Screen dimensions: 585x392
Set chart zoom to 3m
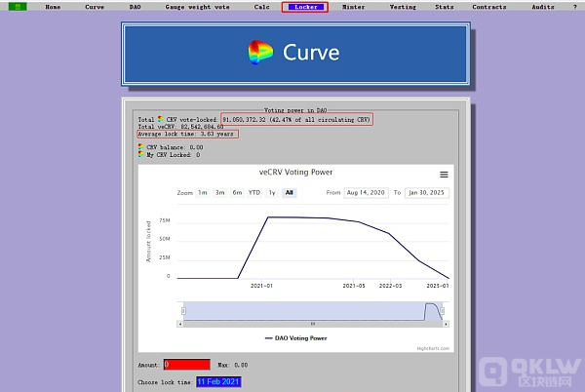[x=220, y=192]
